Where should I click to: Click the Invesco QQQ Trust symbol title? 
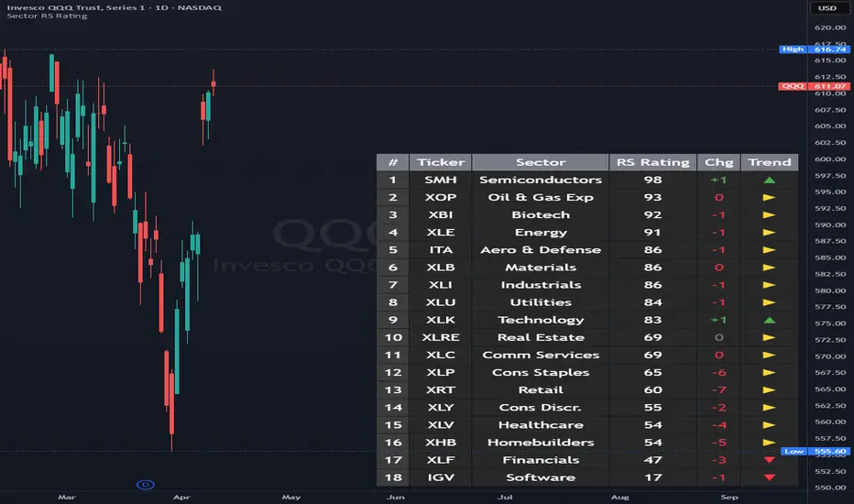(114, 7)
